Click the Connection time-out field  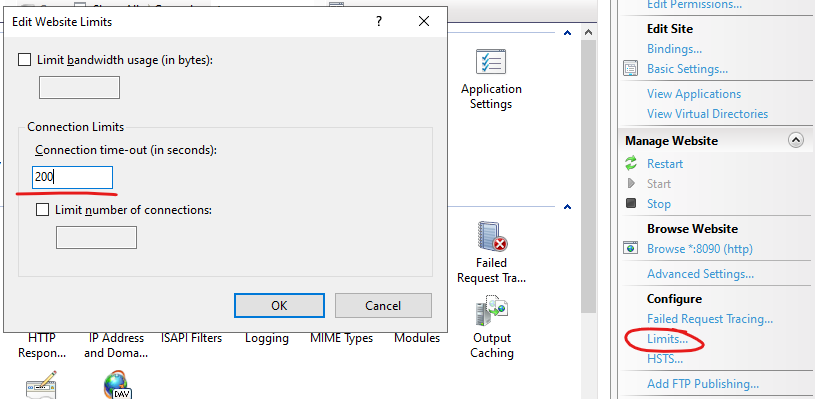72,177
